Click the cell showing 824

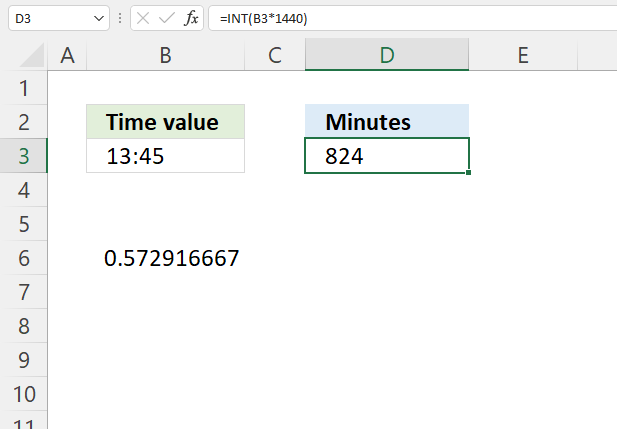click(x=387, y=155)
